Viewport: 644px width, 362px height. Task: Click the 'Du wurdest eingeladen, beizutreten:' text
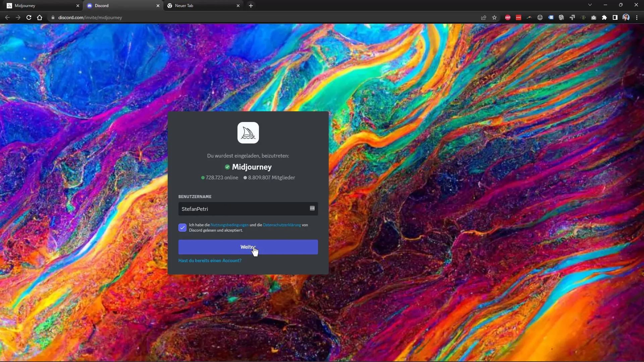point(248,156)
